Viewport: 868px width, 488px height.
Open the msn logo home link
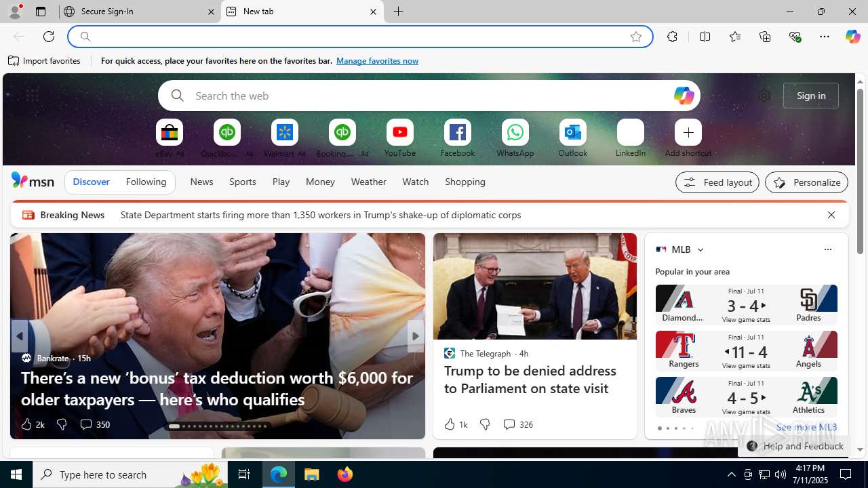point(33,180)
